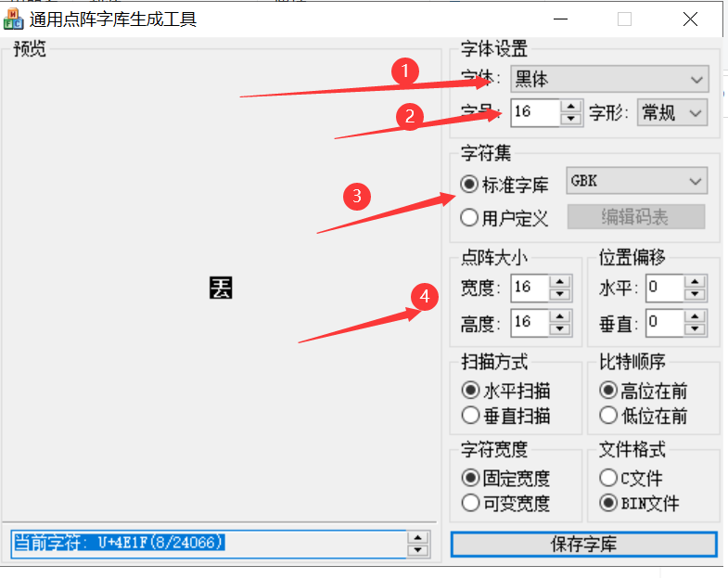The height and width of the screenshot is (578, 728).
Task: Click the 编辑码表 button
Action: tap(635, 217)
